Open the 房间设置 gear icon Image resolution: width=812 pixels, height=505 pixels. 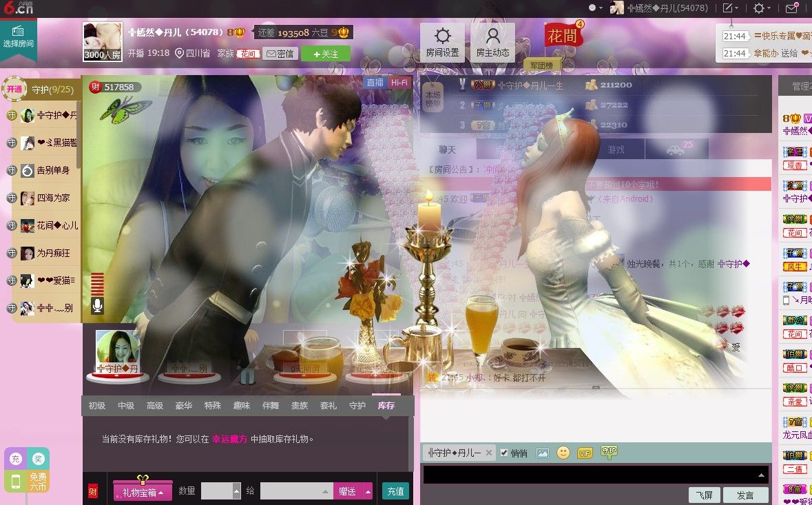click(x=441, y=37)
